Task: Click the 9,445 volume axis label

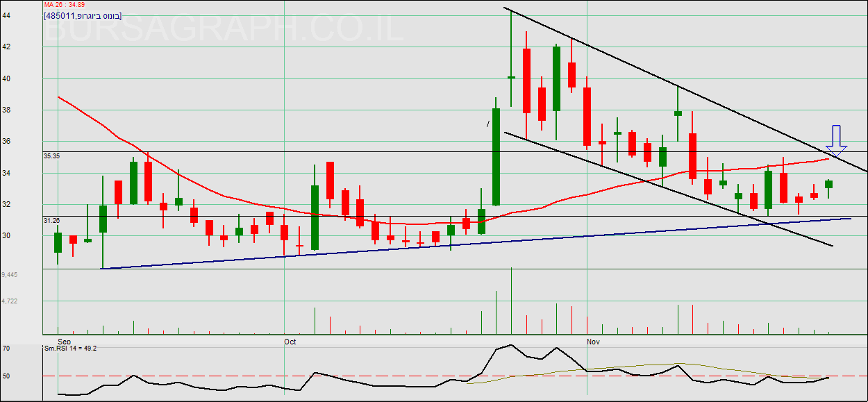Action: (x=9, y=275)
